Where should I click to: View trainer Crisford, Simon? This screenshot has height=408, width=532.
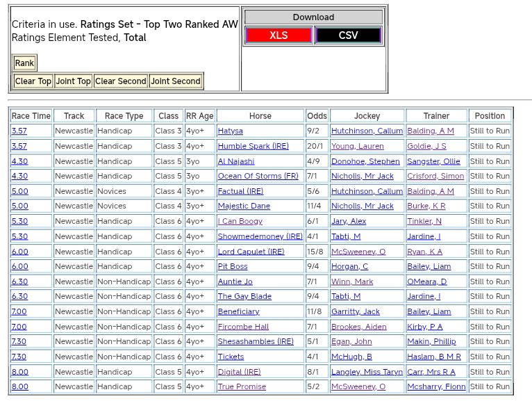coord(435,177)
